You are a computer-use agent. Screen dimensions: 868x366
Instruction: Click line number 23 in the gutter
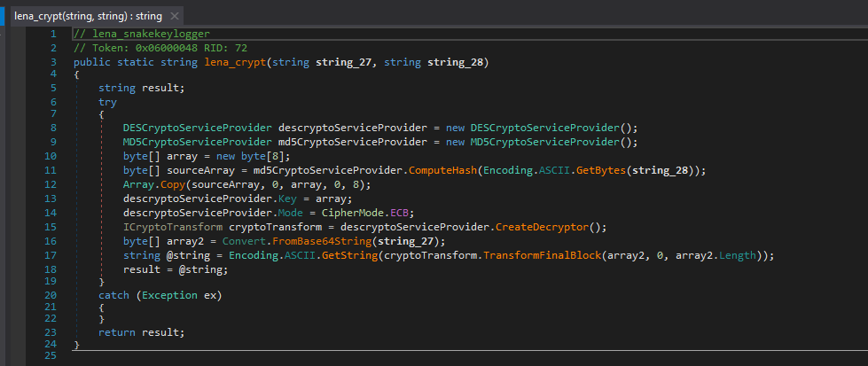(x=50, y=332)
